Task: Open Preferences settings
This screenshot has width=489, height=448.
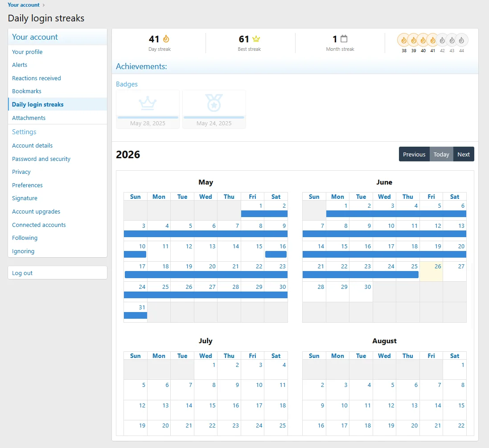Action: (x=58, y=185)
